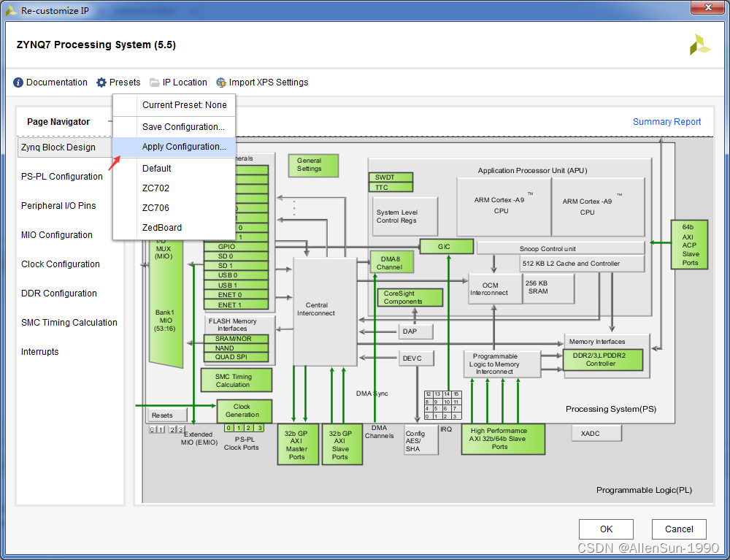
Task: Click the XADC block
Action: 596,433
